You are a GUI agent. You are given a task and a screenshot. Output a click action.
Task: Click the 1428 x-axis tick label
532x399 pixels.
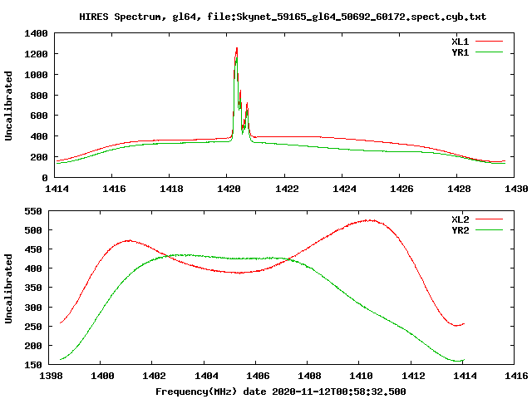459,189
